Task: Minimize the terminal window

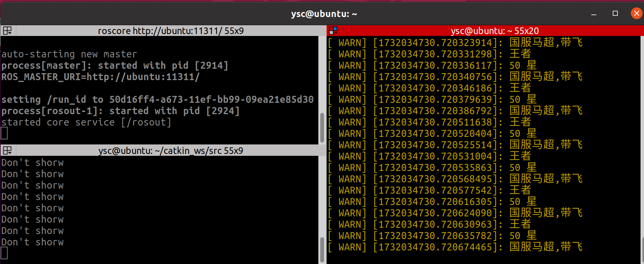Action: pyautogui.click(x=594, y=14)
